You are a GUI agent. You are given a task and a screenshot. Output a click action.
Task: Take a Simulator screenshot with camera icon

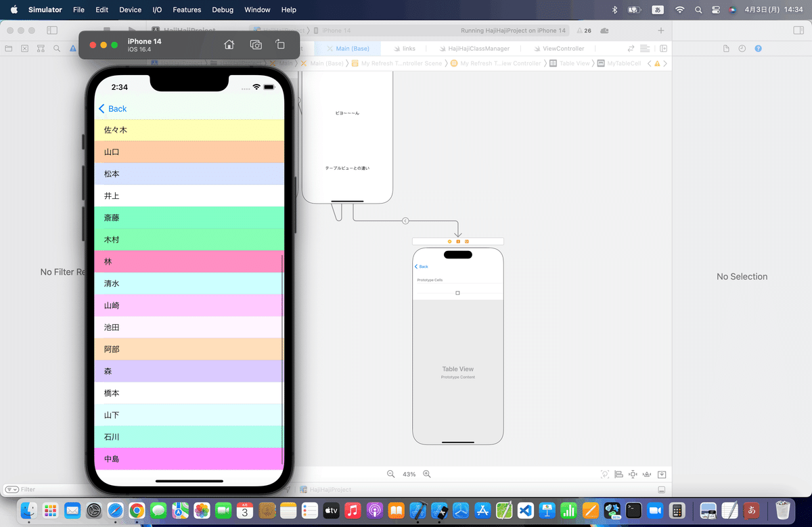point(256,45)
